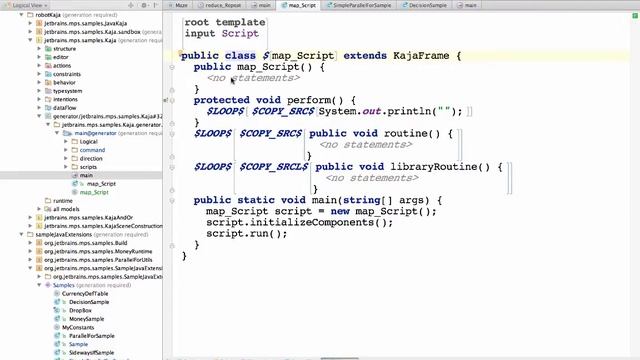Expand the behavior aspect node
640x360 pixels.
(39, 82)
